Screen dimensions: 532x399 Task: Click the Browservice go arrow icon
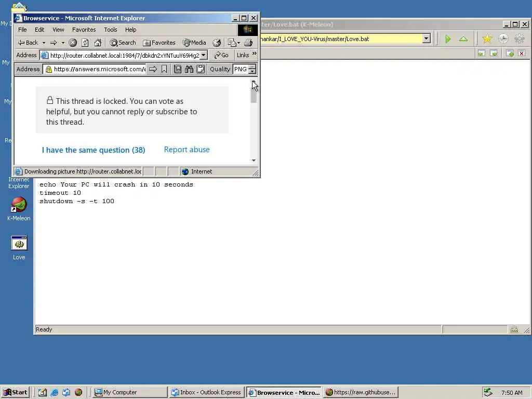point(153,69)
